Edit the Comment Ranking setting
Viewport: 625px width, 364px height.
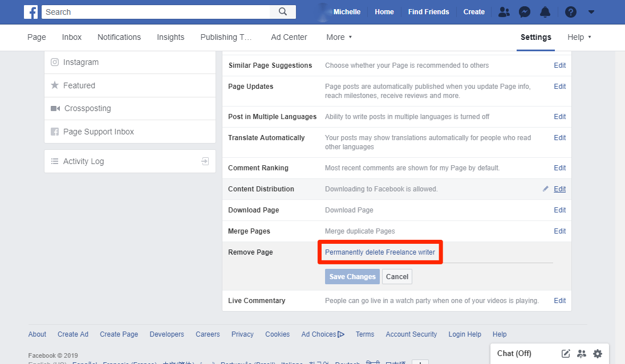(559, 168)
